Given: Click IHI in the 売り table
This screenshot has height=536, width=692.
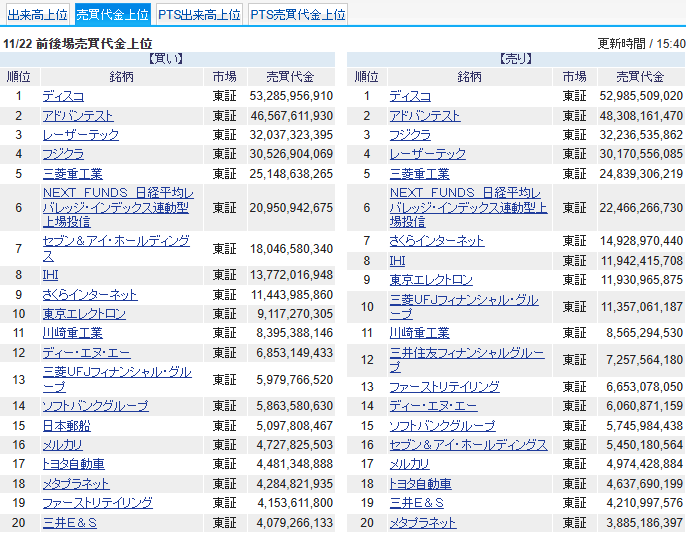Looking at the screenshot, I should click(x=397, y=261).
